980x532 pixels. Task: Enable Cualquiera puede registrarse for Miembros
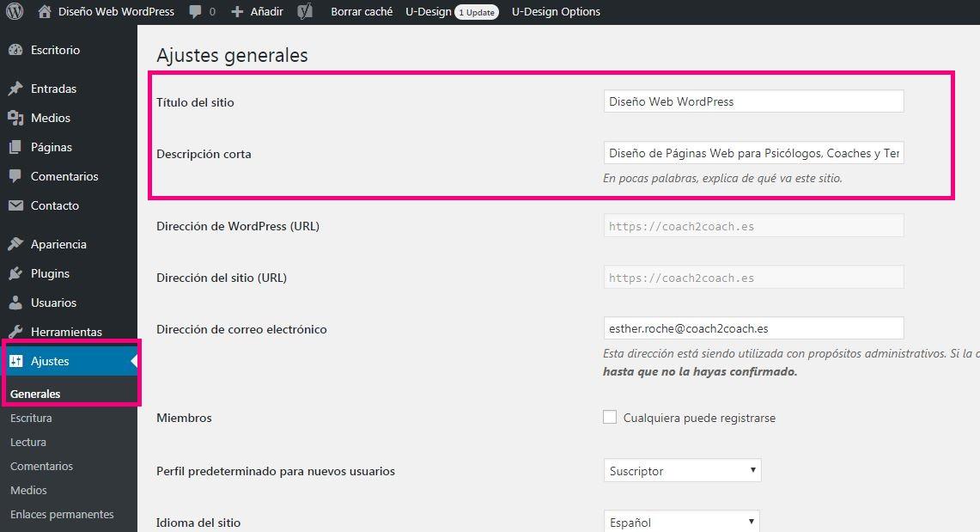coord(610,416)
